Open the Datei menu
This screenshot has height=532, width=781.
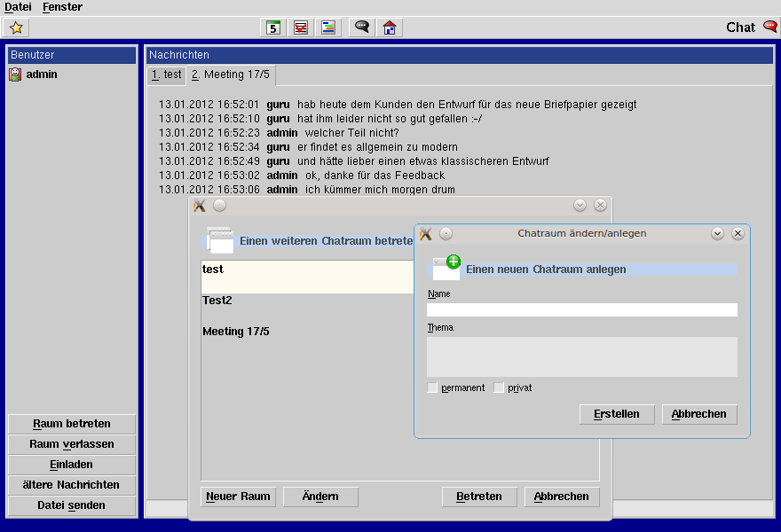tap(18, 7)
